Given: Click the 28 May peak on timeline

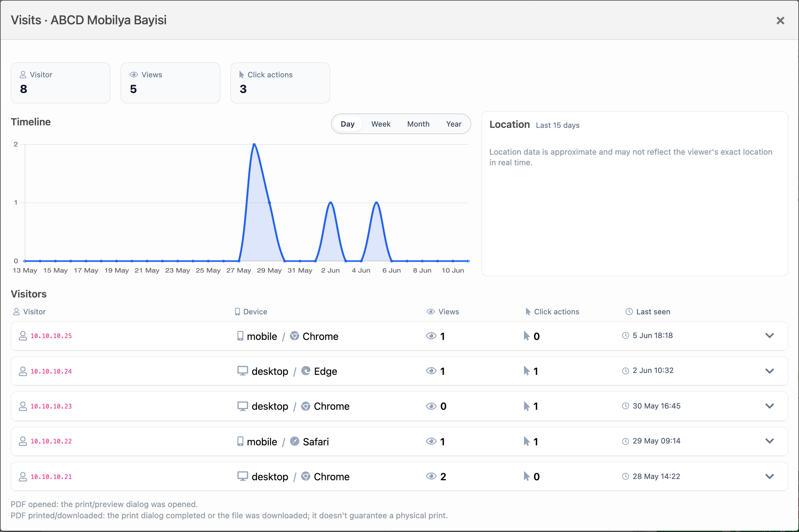Looking at the screenshot, I should pyautogui.click(x=254, y=145).
